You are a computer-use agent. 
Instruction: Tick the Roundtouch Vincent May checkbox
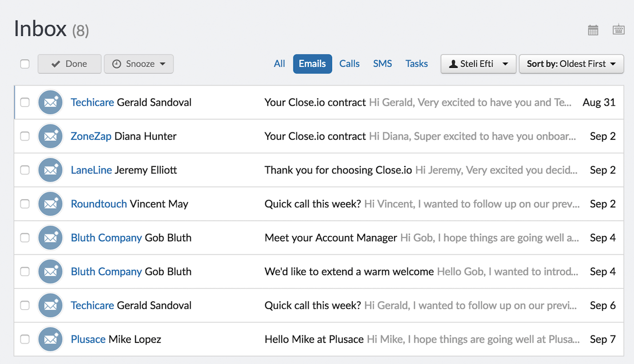(x=25, y=204)
